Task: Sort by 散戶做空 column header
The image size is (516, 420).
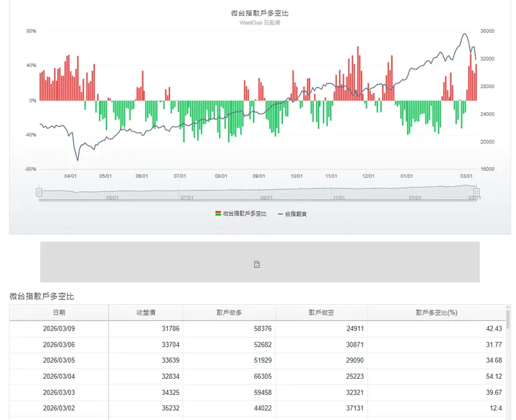Action: tap(321, 313)
